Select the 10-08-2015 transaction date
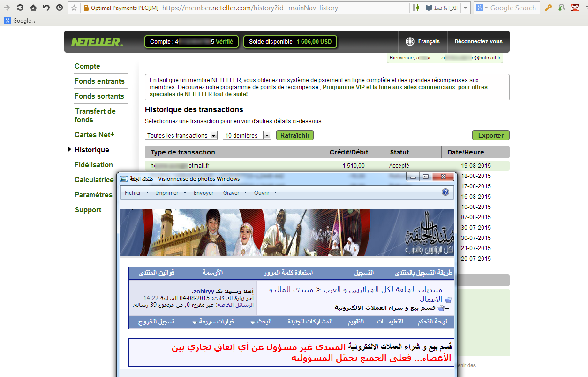Viewport: 588px width, 377px height. pos(476,207)
